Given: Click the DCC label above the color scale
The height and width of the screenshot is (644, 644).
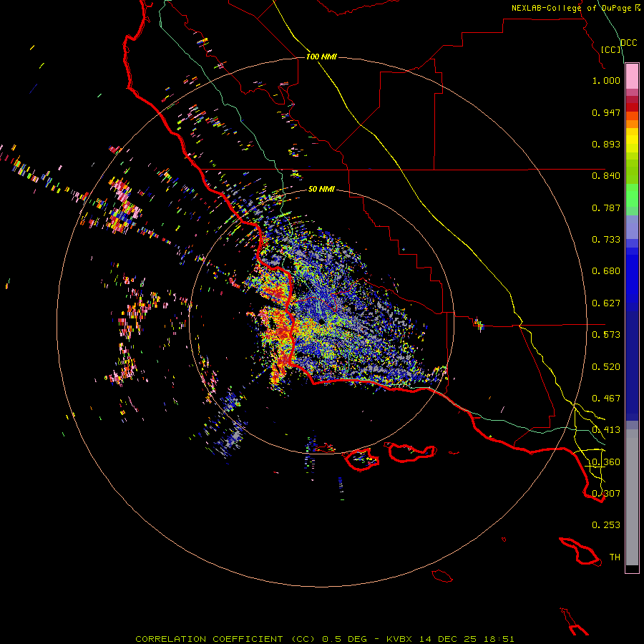Looking at the screenshot, I should coord(628,43).
